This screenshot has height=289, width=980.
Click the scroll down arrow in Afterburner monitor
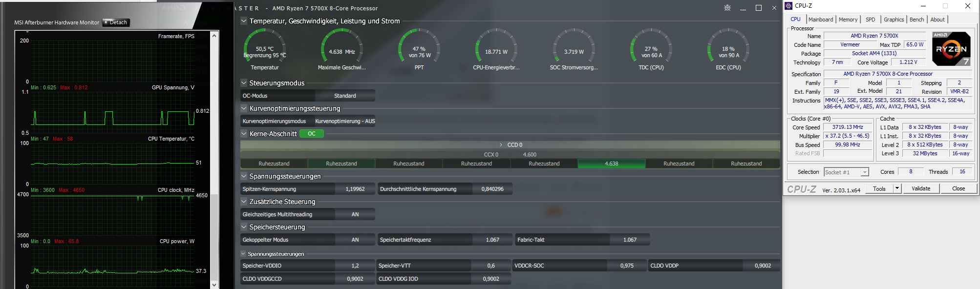pos(214,284)
